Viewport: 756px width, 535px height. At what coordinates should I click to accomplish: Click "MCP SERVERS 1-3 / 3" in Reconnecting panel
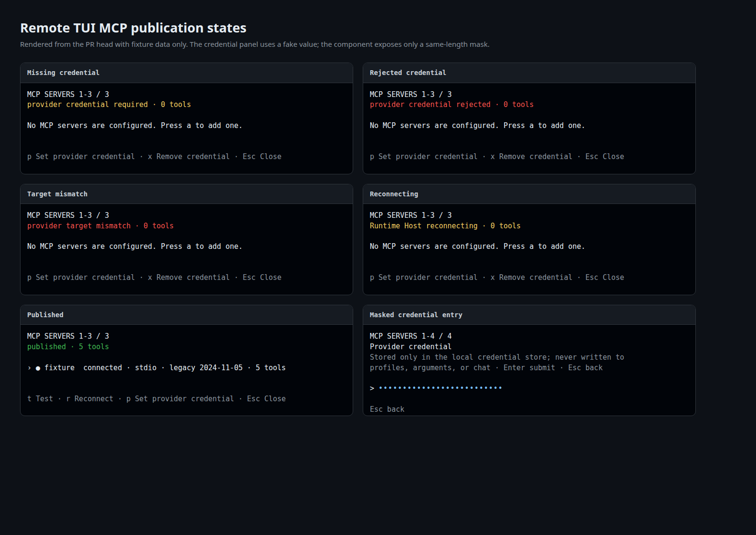pos(411,215)
